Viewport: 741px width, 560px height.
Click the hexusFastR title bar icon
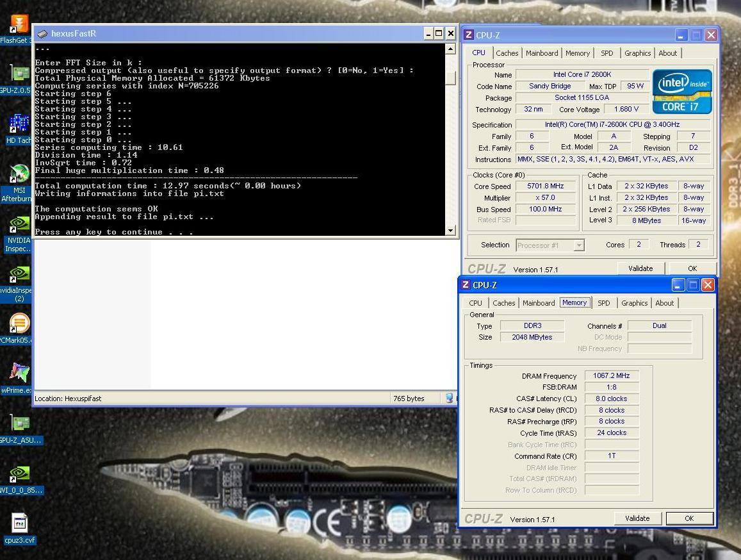tap(42, 33)
